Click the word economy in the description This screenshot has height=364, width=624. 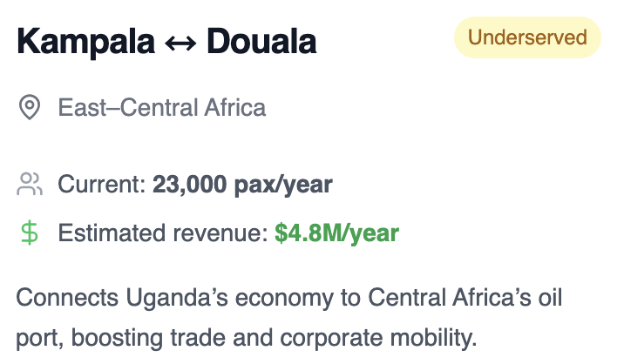[x=284, y=300]
